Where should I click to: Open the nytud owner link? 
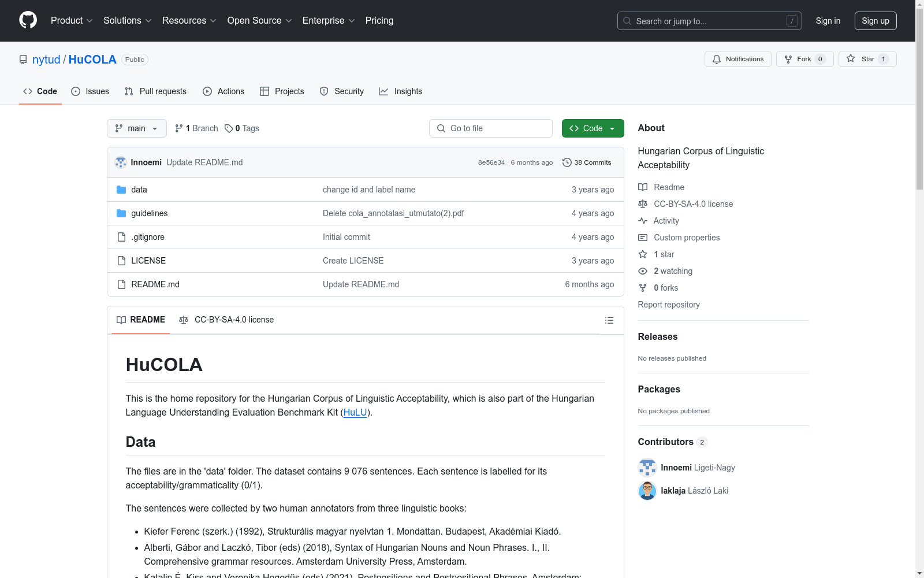[46, 60]
